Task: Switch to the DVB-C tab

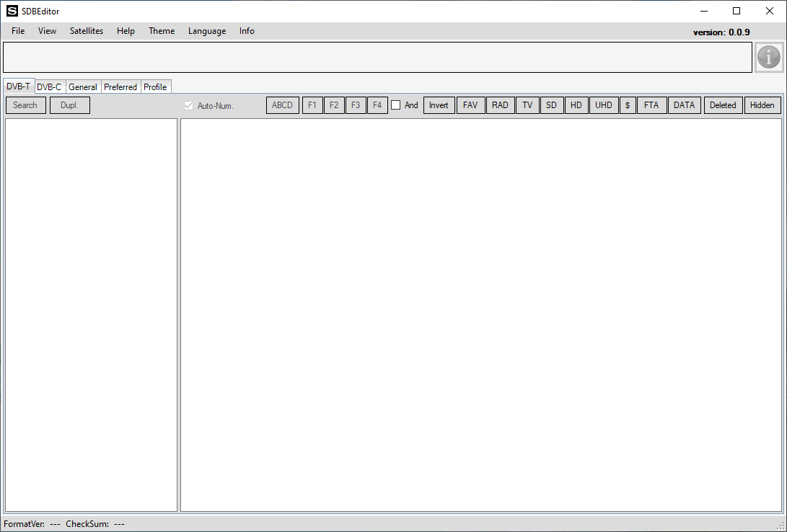Action: pyautogui.click(x=49, y=87)
